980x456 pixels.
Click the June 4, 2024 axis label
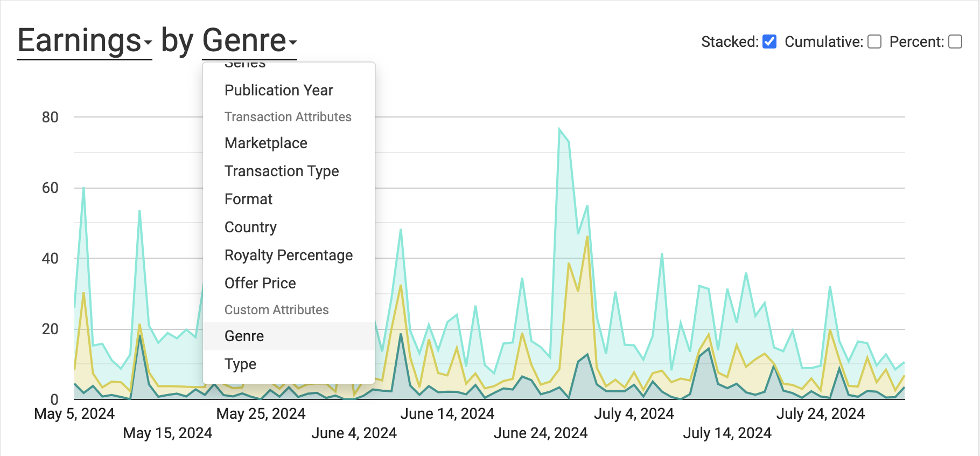pos(354,433)
